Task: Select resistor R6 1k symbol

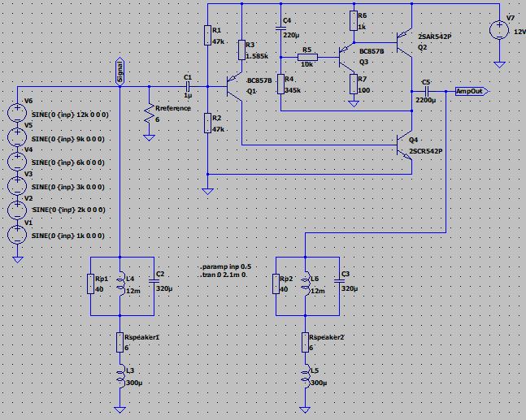Action: coord(354,21)
